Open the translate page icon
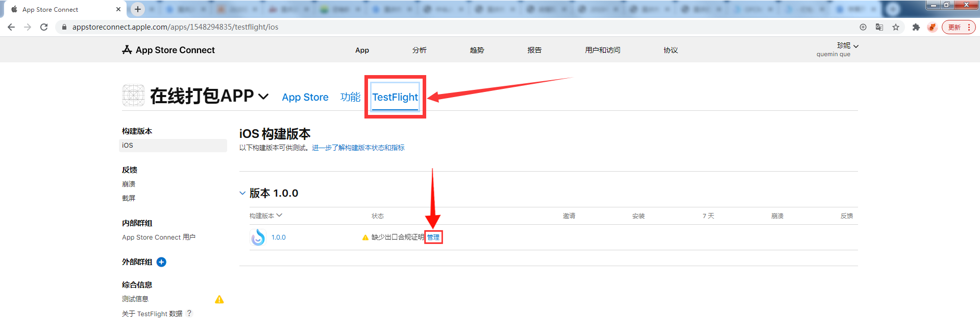Image resolution: width=980 pixels, height=331 pixels. click(x=879, y=27)
